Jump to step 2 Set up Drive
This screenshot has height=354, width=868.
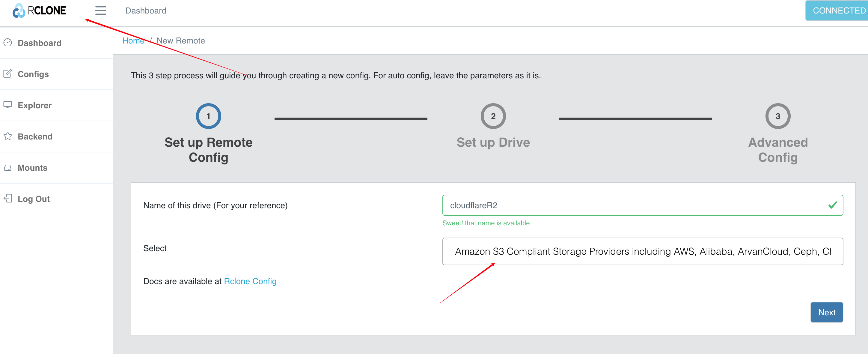[x=493, y=116]
